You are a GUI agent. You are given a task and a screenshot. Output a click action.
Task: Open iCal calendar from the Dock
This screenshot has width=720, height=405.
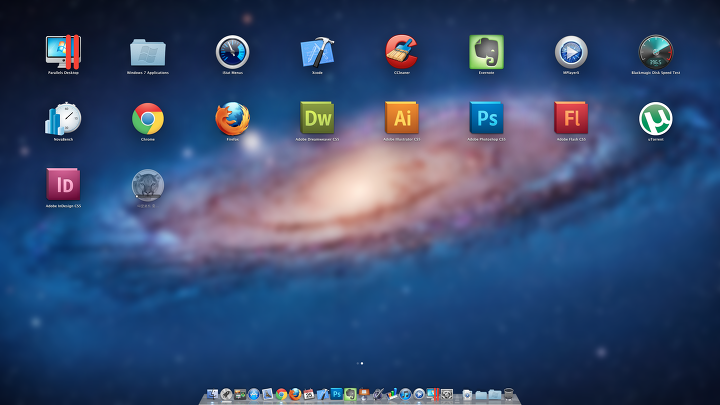tap(309, 394)
